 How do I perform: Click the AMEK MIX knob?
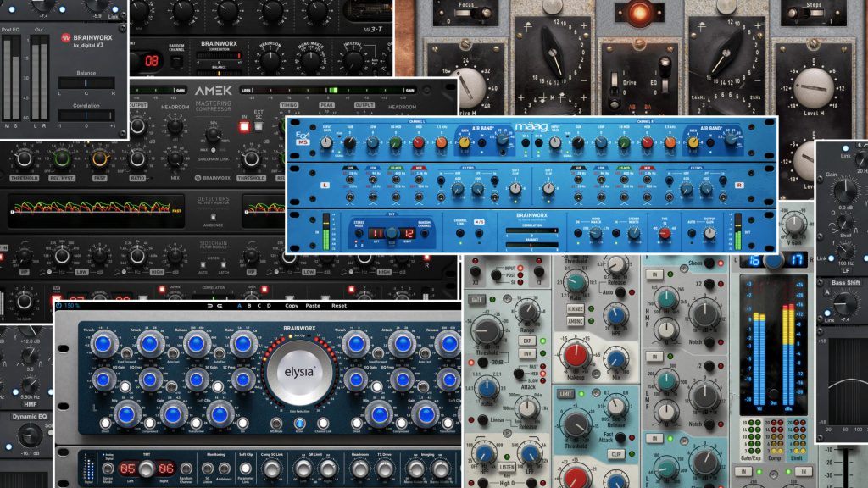[175, 159]
